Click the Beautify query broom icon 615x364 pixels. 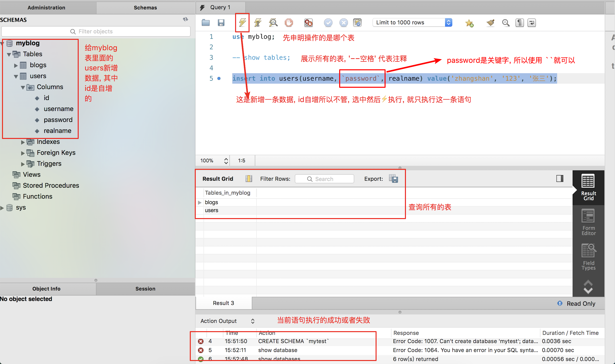point(490,23)
